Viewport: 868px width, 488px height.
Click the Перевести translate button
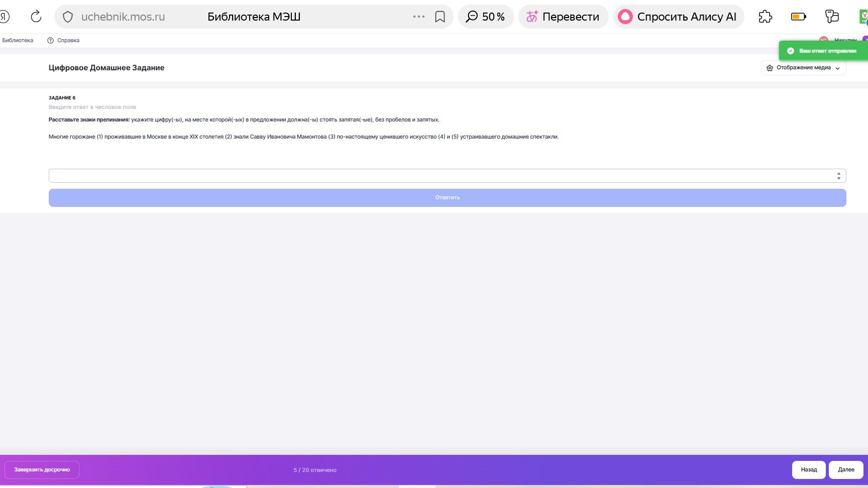click(x=563, y=17)
